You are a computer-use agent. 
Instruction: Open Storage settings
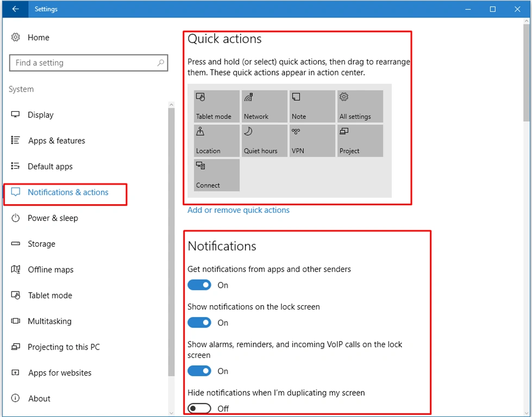point(41,243)
